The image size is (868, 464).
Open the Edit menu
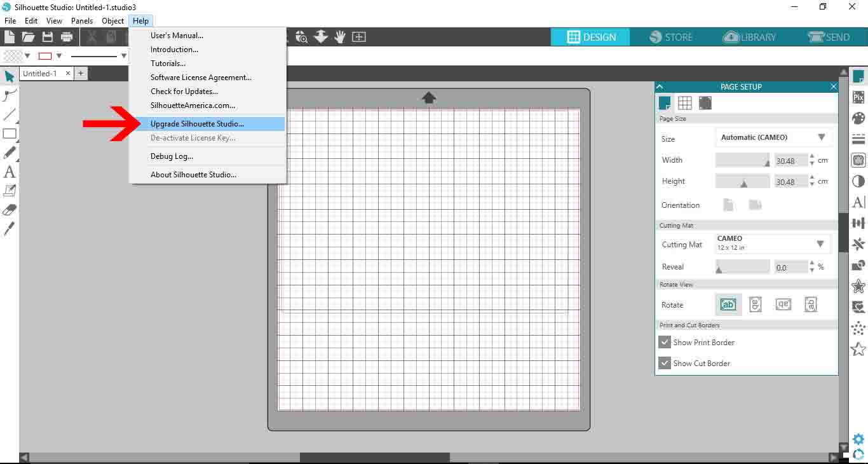[31, 21]
